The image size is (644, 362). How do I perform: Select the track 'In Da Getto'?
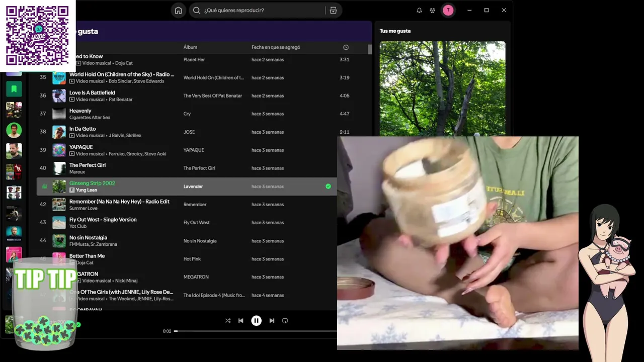[83, 129]
